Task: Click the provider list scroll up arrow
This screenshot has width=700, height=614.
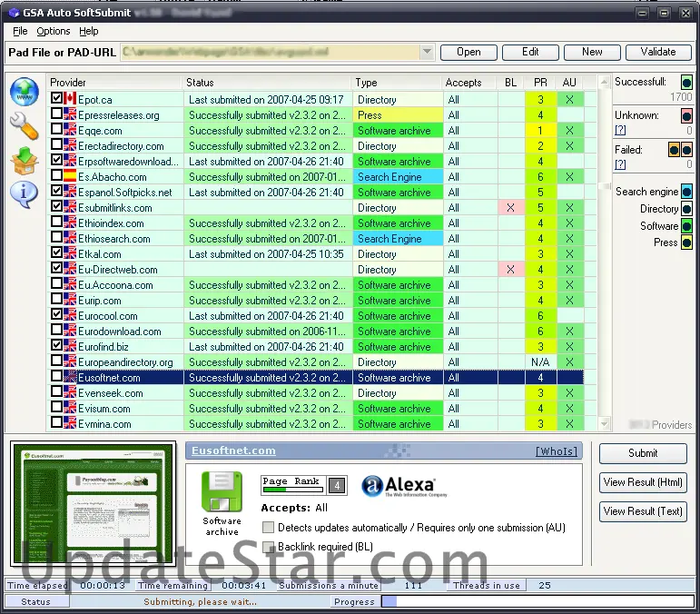Action: coord(604,82)
